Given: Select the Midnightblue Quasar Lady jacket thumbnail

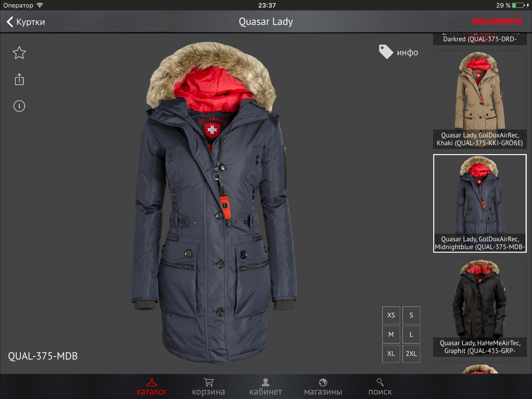Looking at the screenshot, I should click(x=480, y=203).
